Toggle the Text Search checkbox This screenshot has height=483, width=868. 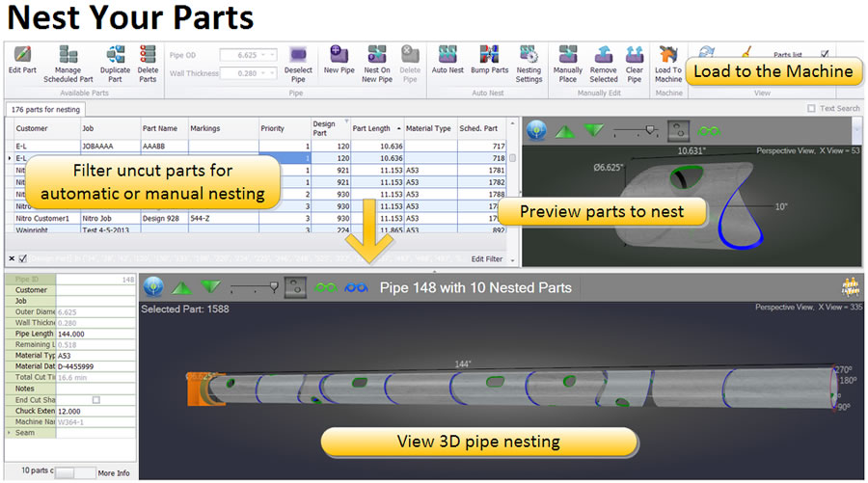click(x=811, y=109)
